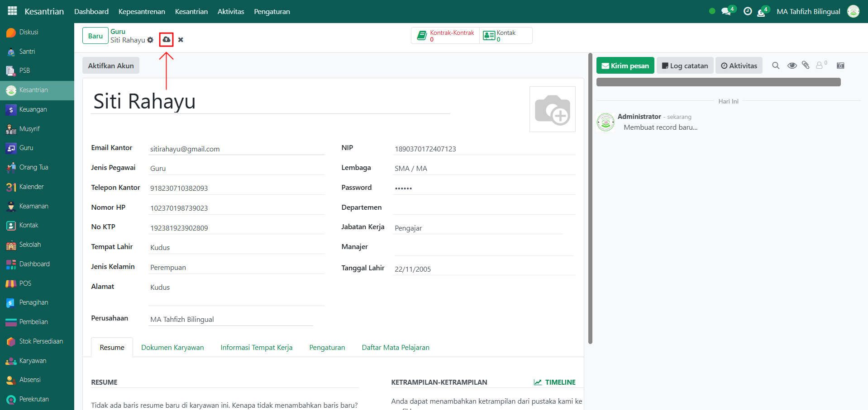Click the cloud save record icon
This screenshot has height=410, width=868.
(x=167, y=40)
